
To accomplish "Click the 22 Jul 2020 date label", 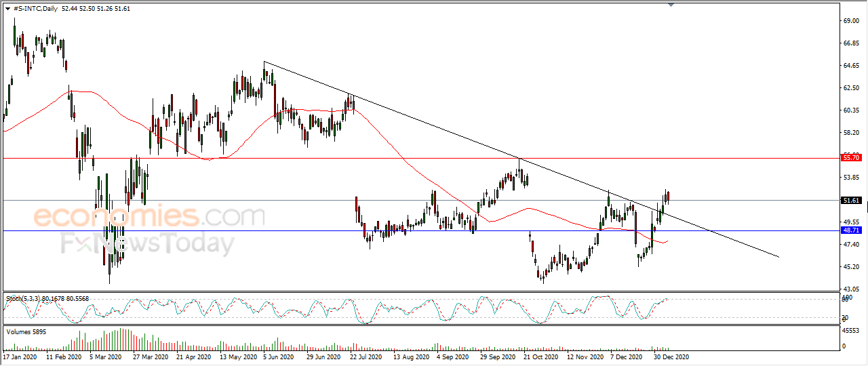I will pyautogui.click(x=367, y=357).
